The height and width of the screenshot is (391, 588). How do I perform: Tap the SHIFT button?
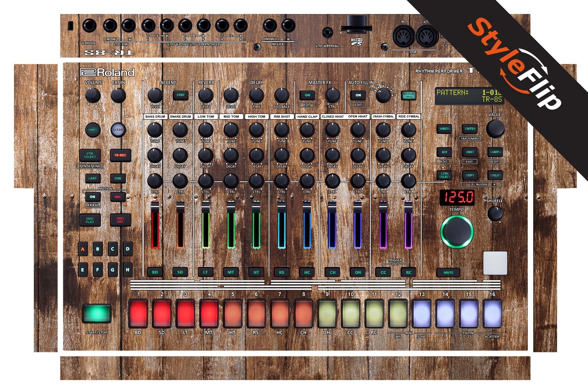92,129
